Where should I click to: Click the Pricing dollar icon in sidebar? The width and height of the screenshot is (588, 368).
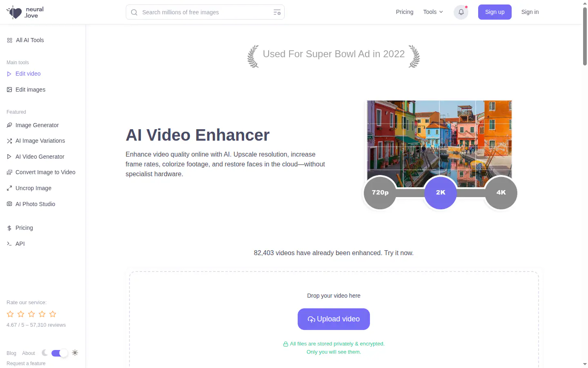(9, 228)
